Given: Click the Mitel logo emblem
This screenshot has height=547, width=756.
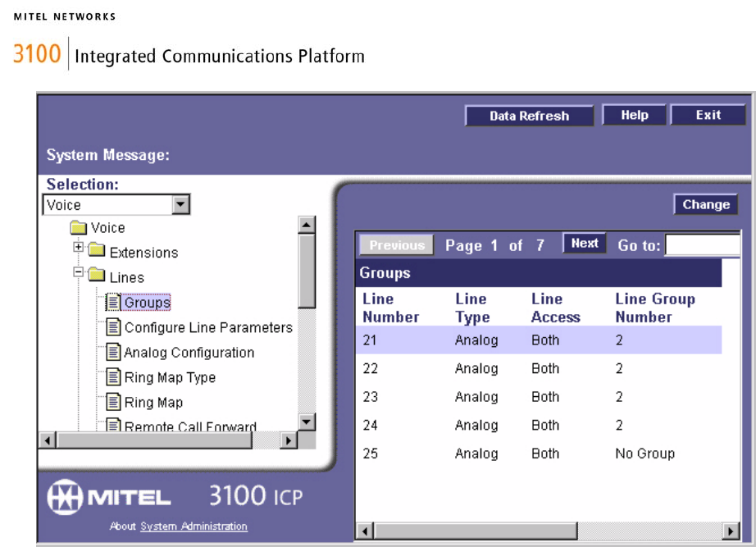Looking at the screenshot, I should (65, 497).
